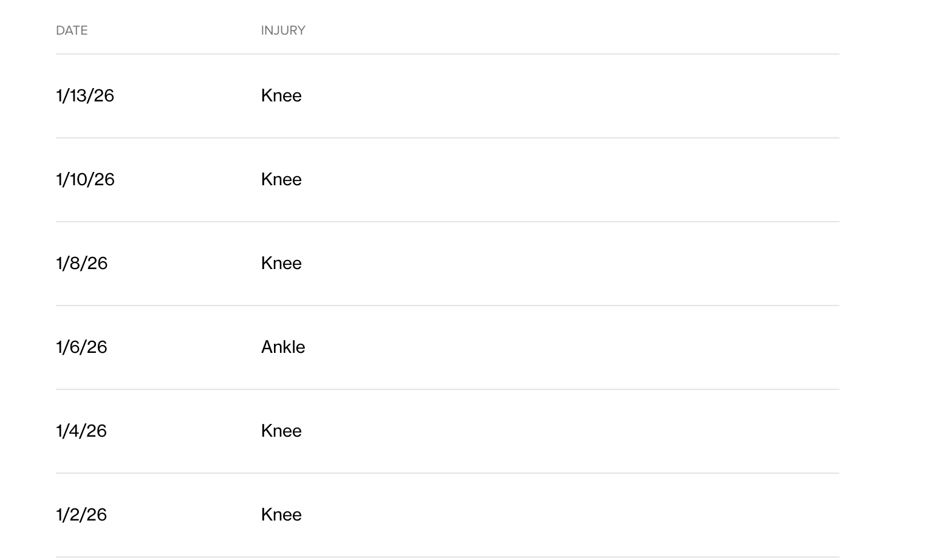The width and height of the screenshot is (939, 560).
Task: Select the 1/13/26 date cell
Action: [85, 95]
